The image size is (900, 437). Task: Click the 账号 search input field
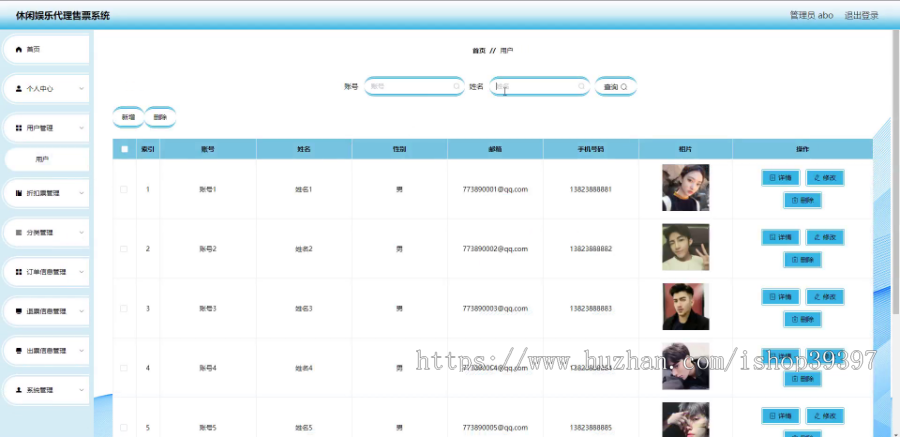414,87
